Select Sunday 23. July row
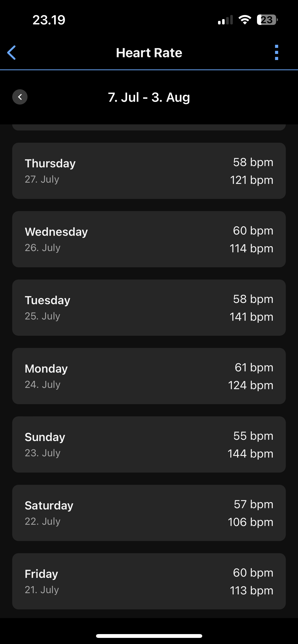 click(149, 444)
